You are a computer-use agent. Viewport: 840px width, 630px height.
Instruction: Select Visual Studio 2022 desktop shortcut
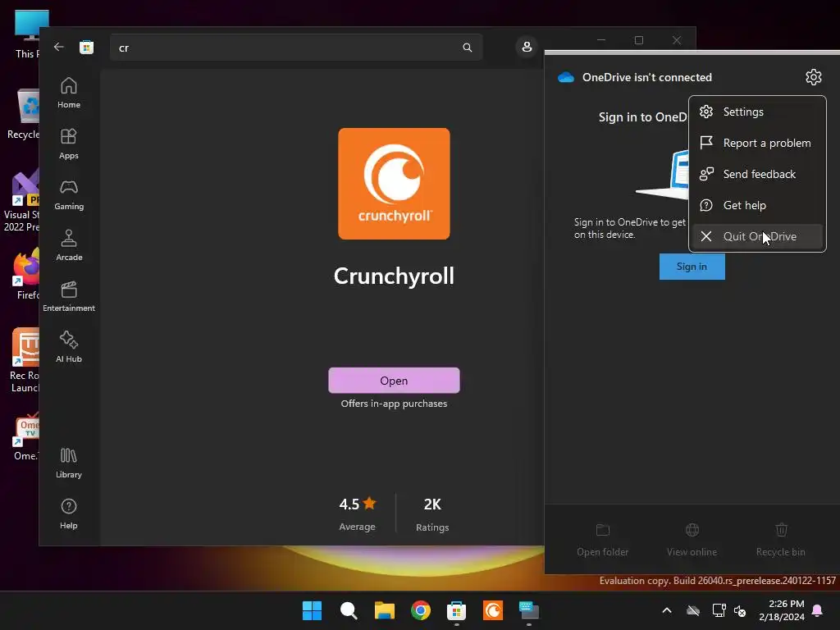click(22, 200)
